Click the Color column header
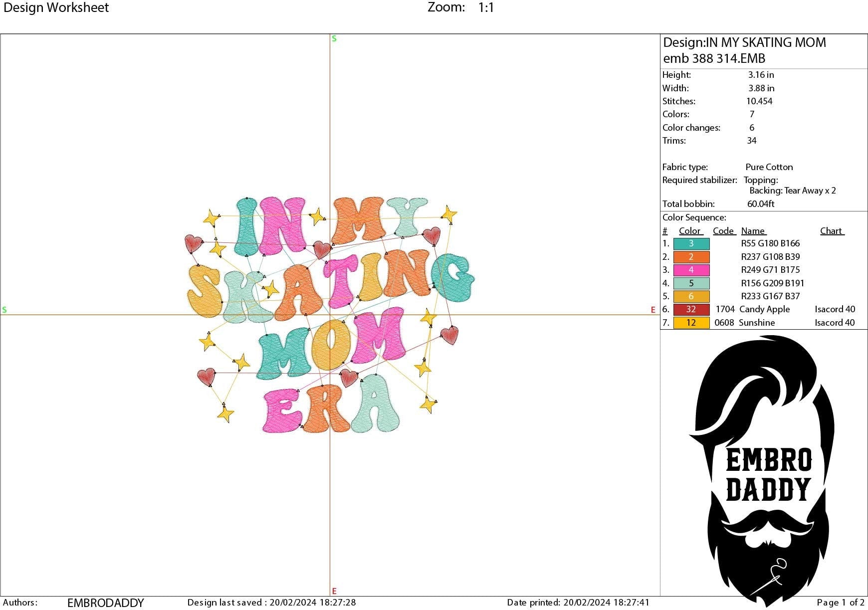This screenshot has width=868, height=610. tap(690, 231)
